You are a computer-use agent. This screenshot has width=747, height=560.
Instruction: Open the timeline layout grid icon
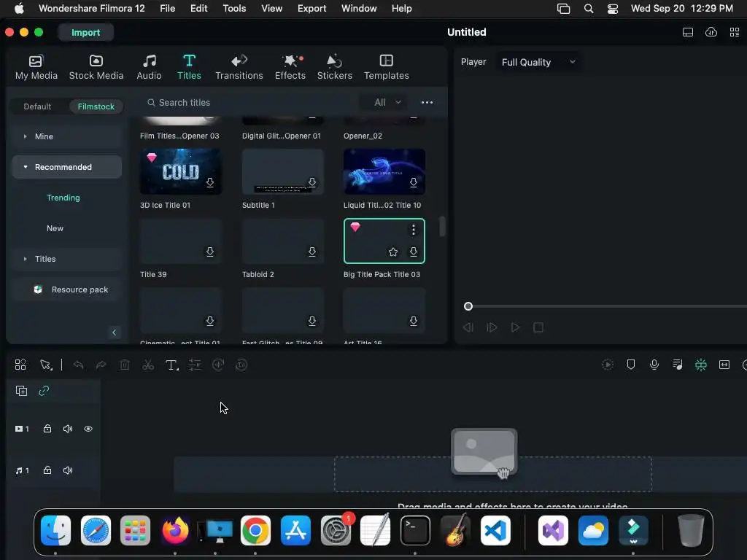coord(20,365)
